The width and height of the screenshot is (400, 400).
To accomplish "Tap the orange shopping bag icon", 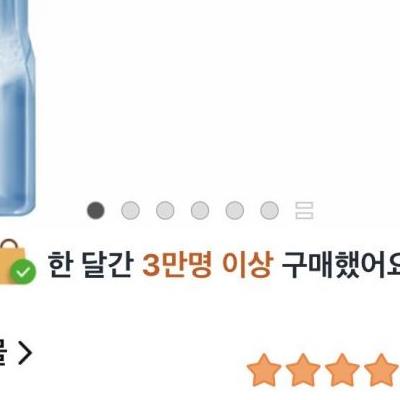I will coord(10,261).
